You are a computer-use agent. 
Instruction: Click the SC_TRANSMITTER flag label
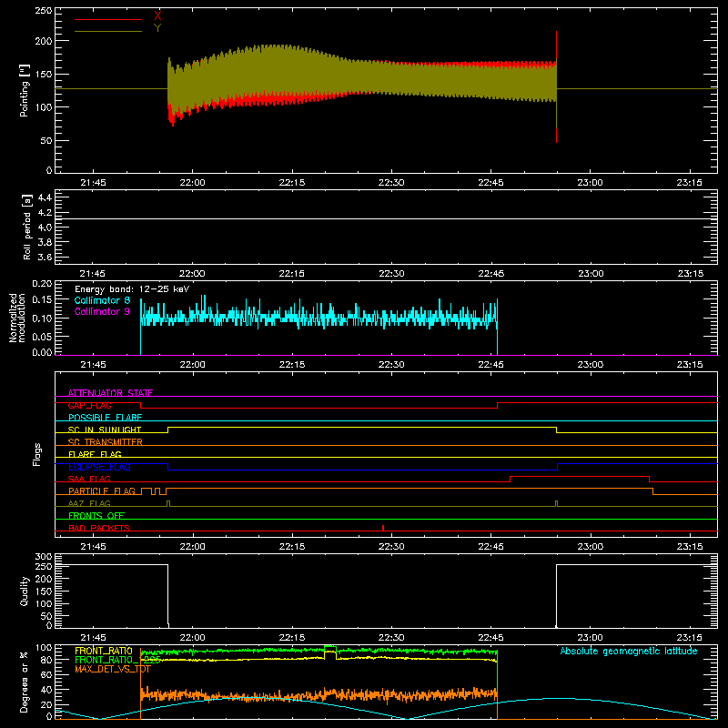pos(106,442)
